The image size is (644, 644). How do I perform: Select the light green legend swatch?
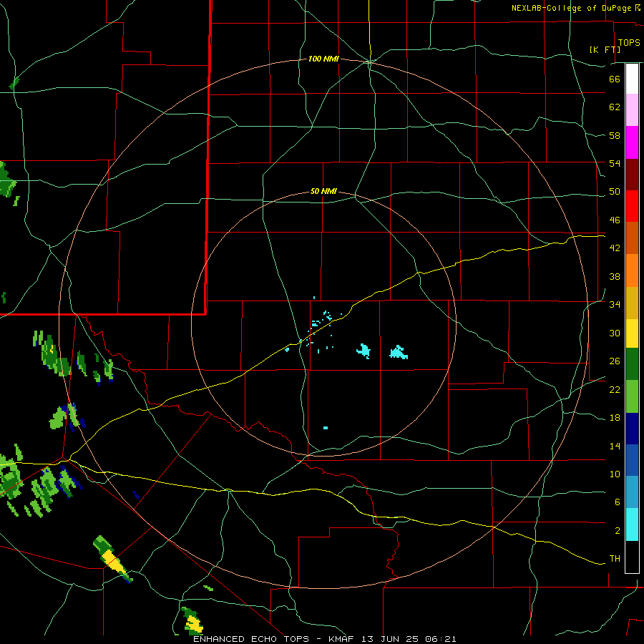[x=632, y=396]
